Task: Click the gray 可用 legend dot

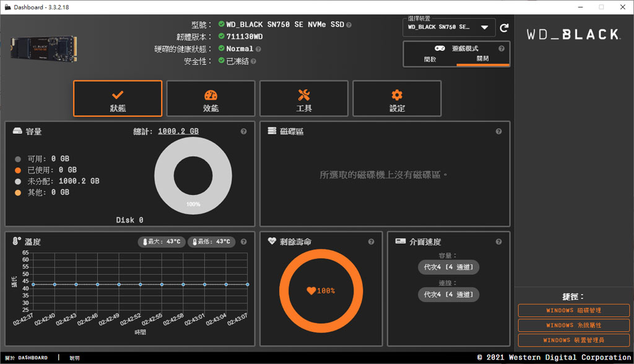Action: click(x=18, y=159)
